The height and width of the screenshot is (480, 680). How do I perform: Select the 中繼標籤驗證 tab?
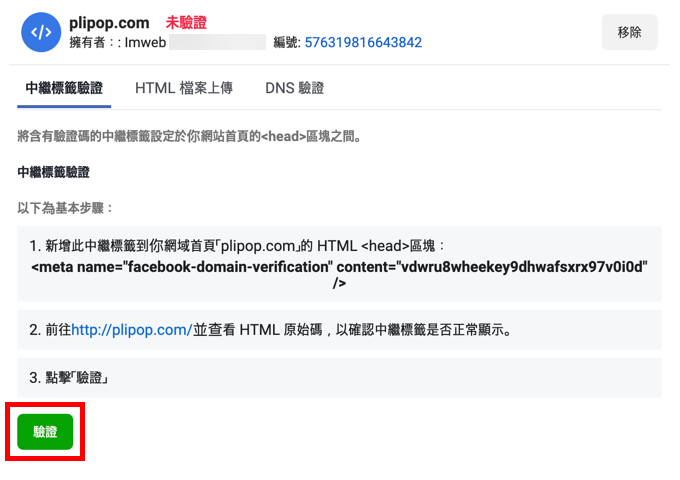click(x=64, y=88)
